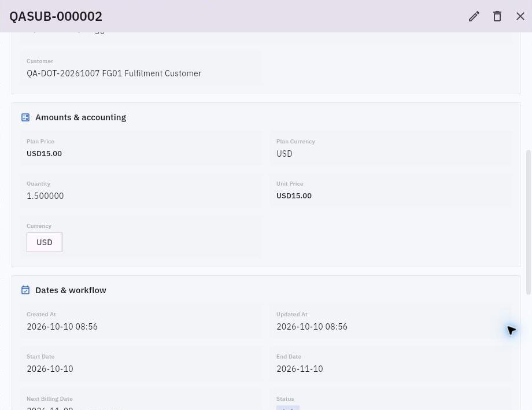Click the Quantity field label
Screen dimensions: 532x410
tap(38, 184)
